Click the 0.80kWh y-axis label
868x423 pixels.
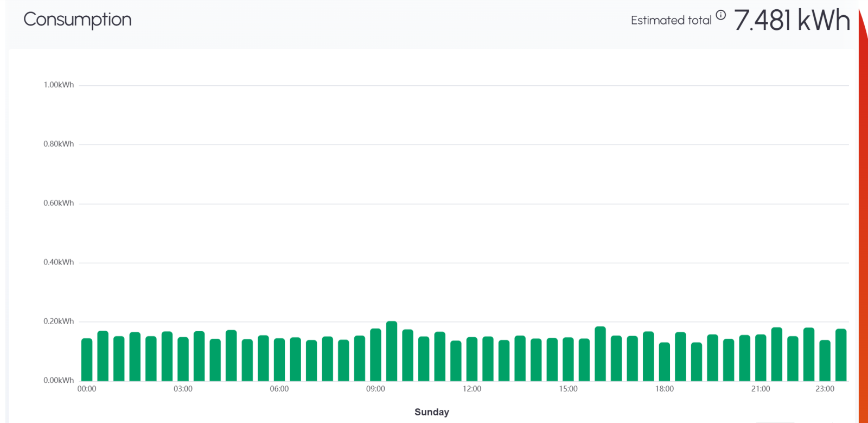coord(59,144)
